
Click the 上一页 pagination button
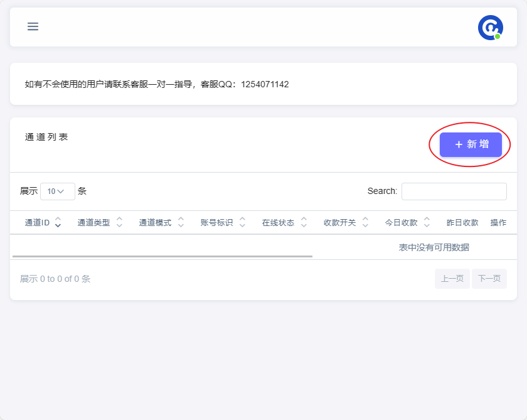tap(452, 278)
